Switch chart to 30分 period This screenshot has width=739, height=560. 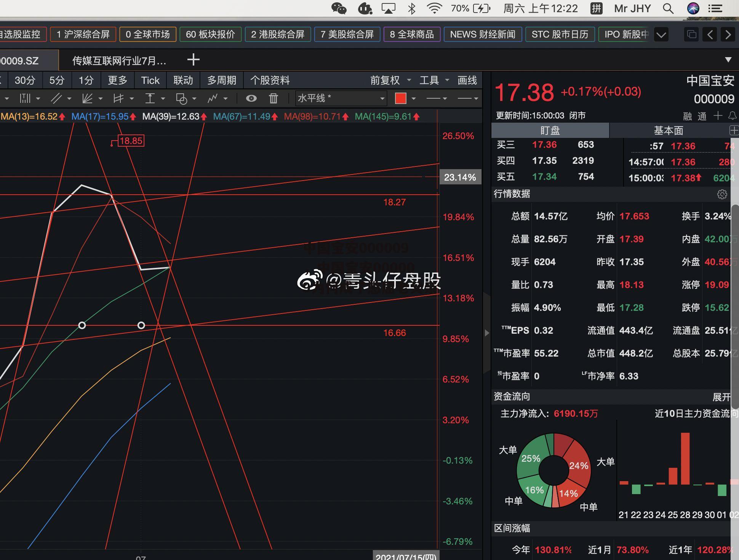click(x=25, y=80)
